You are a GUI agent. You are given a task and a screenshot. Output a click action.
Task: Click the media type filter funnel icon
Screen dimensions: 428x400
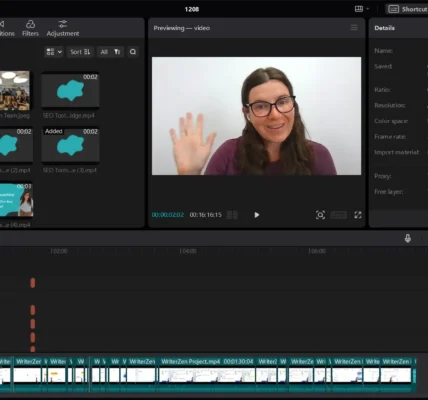[x=117, y=52]
